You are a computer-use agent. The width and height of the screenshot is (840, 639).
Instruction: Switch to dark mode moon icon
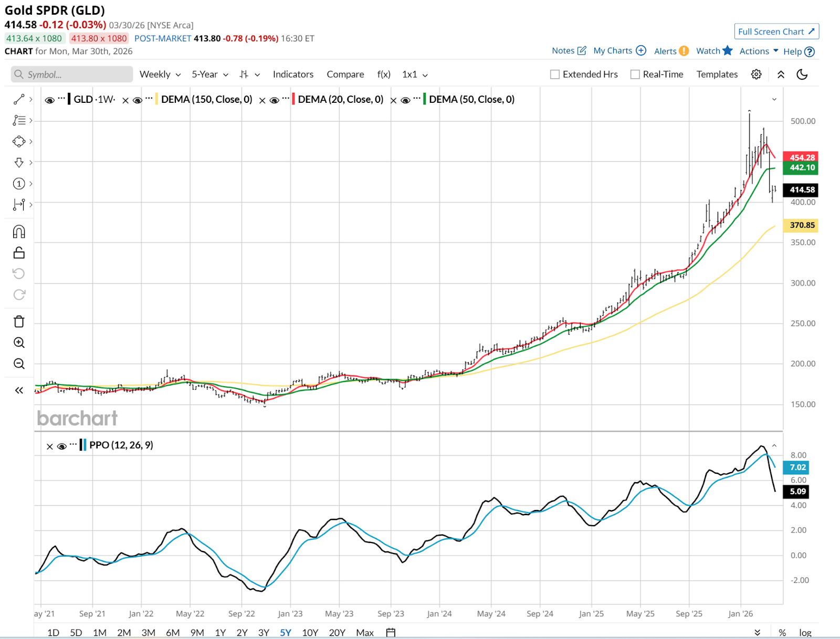802,74
